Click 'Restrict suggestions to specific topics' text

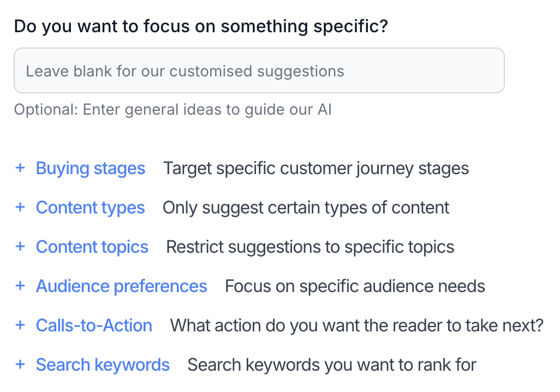coord(310,247)
